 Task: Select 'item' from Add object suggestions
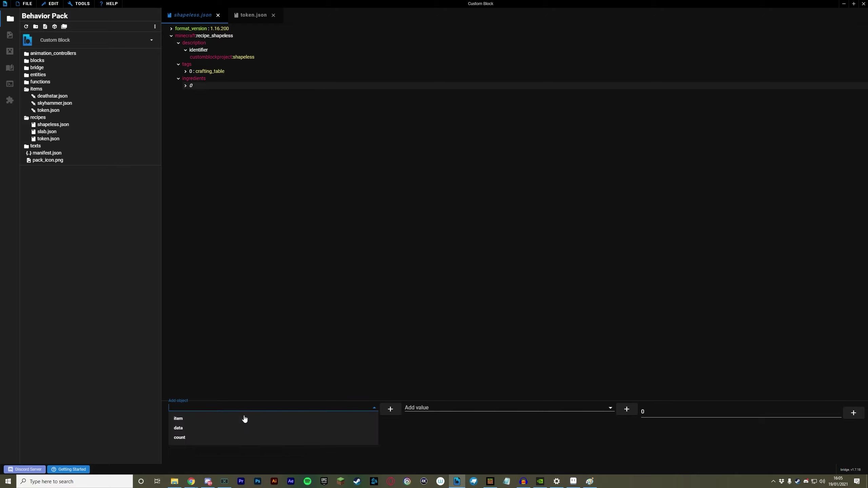pos(273,418)
